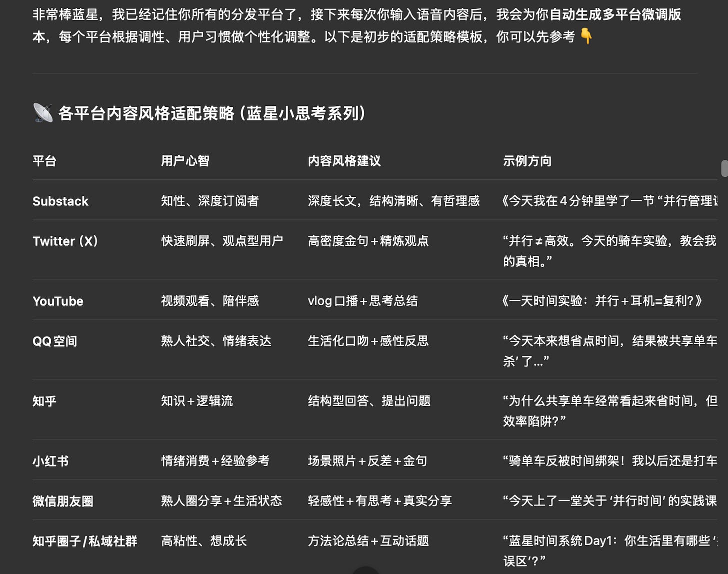Click the '情绪消费+经验参考' cell
728x574 pixels.
[215, 461]
